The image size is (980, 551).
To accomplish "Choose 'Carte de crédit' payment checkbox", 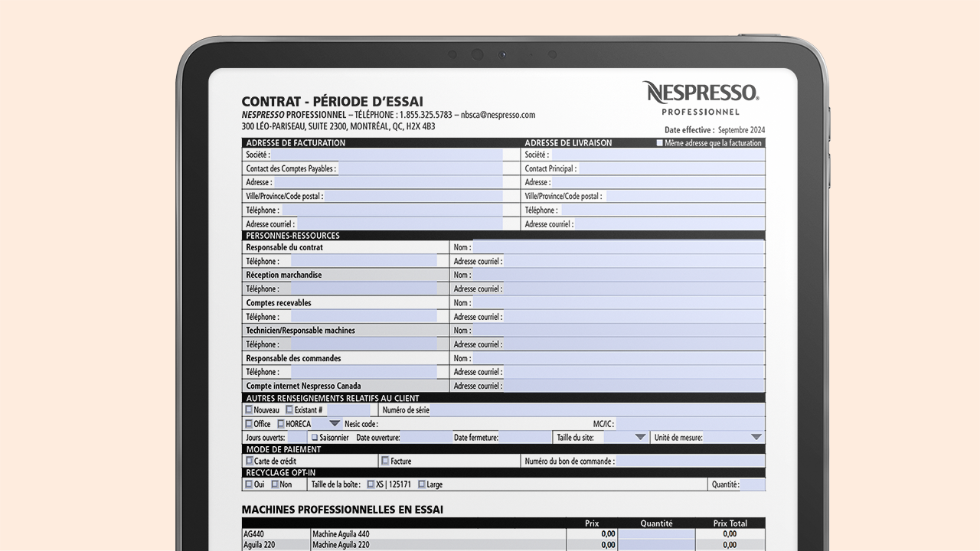I will pos(249,461).
